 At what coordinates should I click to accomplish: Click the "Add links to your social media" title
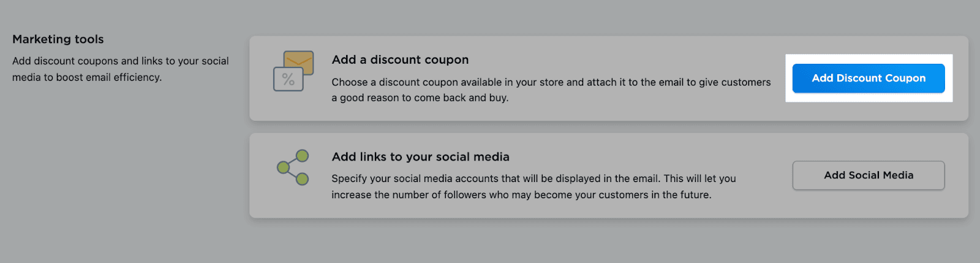420,156
